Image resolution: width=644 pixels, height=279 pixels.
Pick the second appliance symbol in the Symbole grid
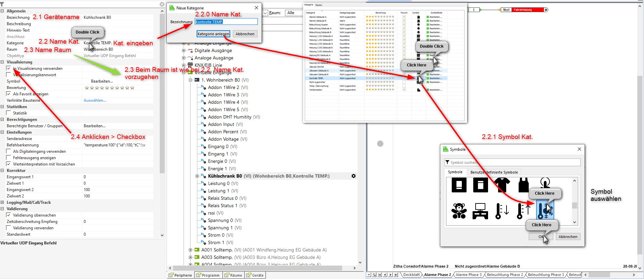pos(480,185)
